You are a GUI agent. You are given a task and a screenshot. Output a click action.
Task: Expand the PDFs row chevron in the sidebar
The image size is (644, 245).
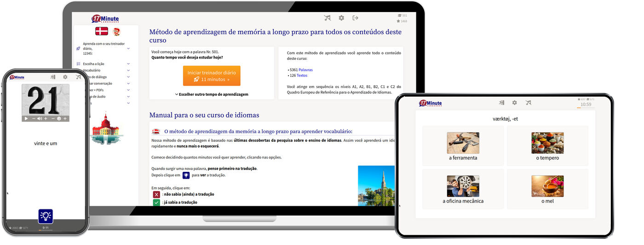click(128, 90)
